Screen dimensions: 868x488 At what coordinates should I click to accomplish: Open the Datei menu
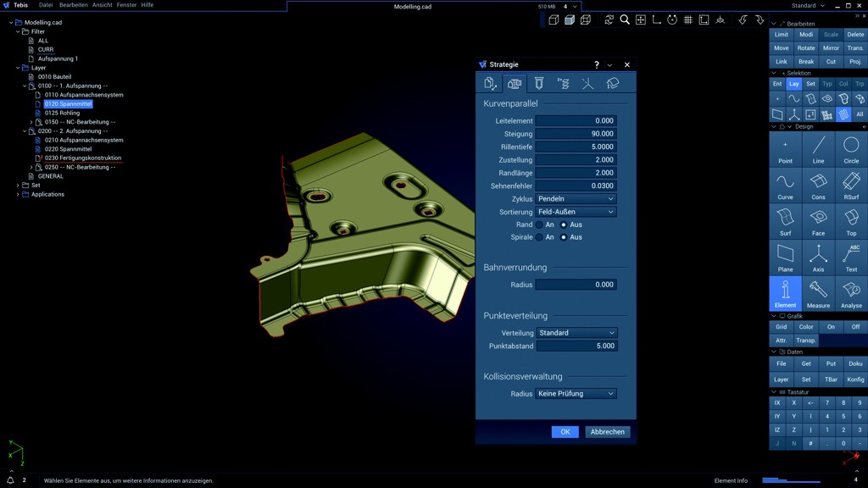46,5
